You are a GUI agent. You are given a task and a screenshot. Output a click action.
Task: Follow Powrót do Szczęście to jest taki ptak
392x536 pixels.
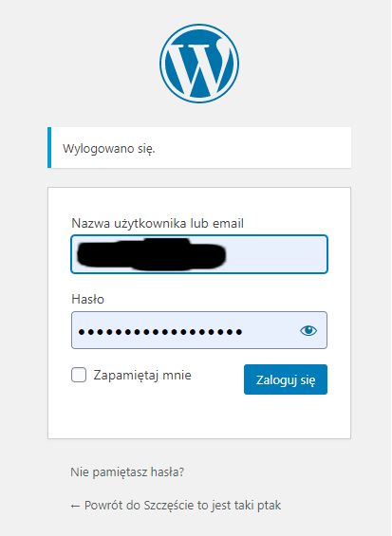(x=176, y=506)
